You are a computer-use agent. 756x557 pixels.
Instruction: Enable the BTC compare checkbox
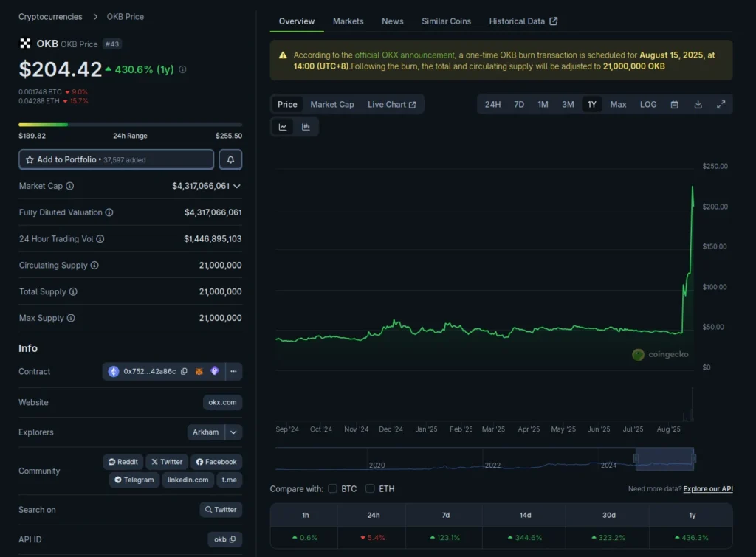click(x=333, y=488)
